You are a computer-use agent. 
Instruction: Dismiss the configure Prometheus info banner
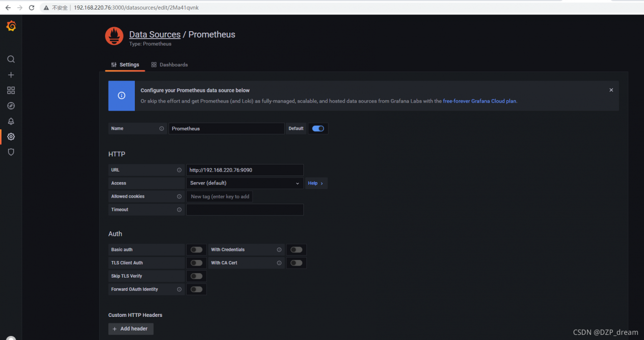coord(611,90)
